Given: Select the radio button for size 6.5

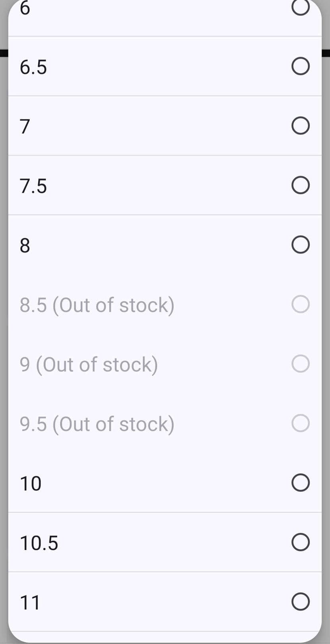Looking at the screenshot, I should pos(300,66).
